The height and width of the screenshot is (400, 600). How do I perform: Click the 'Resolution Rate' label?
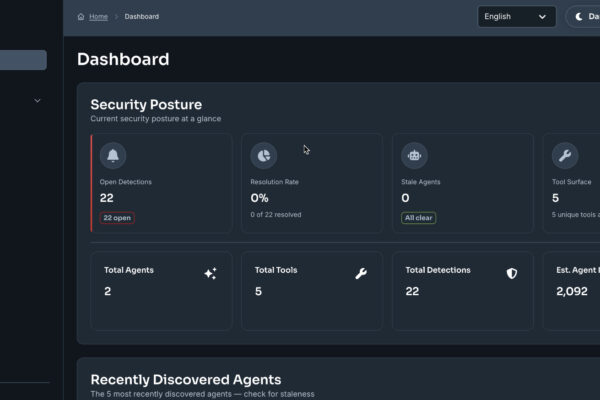[x=274, y=182]
